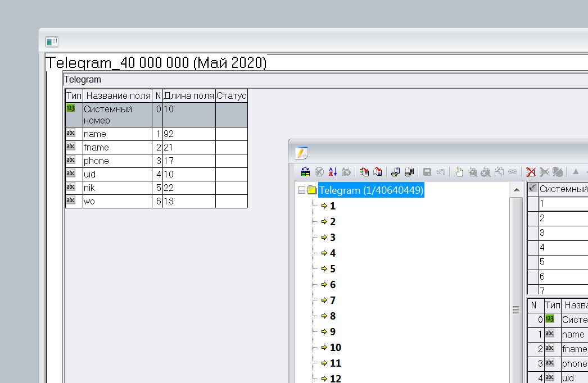Click the delete record red X icon
Image resolution: width=588 pixels, height=383 pixels.
[x=531, y=172]
